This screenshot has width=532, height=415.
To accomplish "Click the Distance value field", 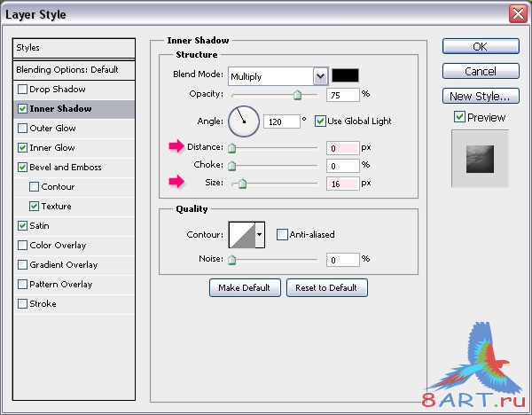I will pos(342,148).
